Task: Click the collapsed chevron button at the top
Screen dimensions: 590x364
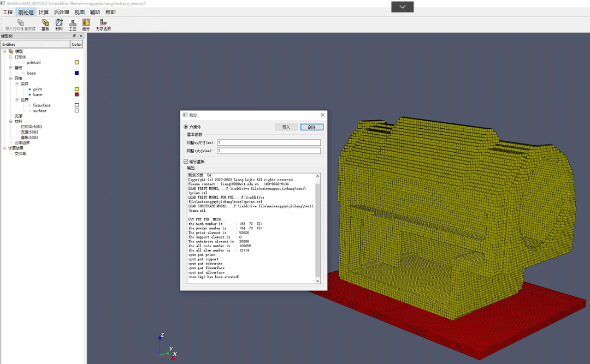Action: [x=402, y=7]
